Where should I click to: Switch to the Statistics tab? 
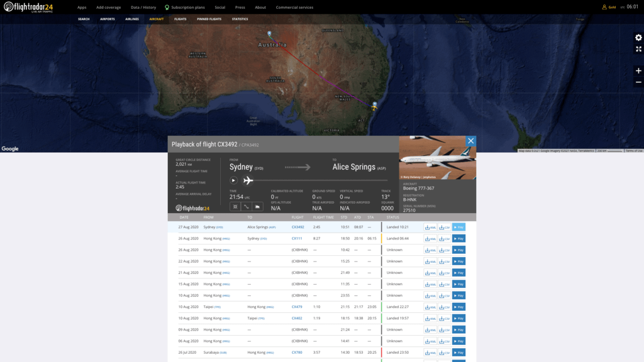(240, 19)
